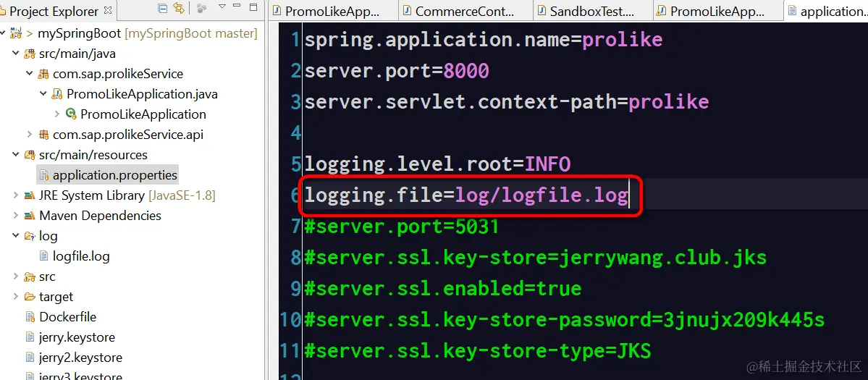This screenshot has width=868, height=380.
Task: Expand the com.sap.prolikeService.api package
Action: (30, 135)
